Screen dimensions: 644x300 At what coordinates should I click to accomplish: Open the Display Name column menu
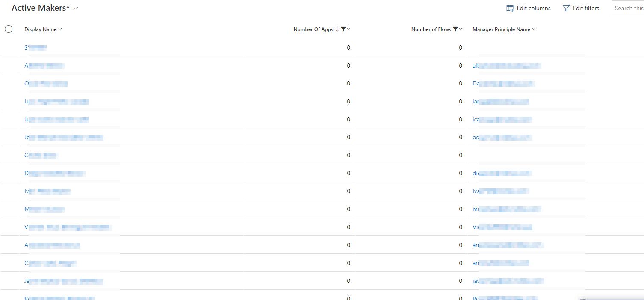[59, 29]
